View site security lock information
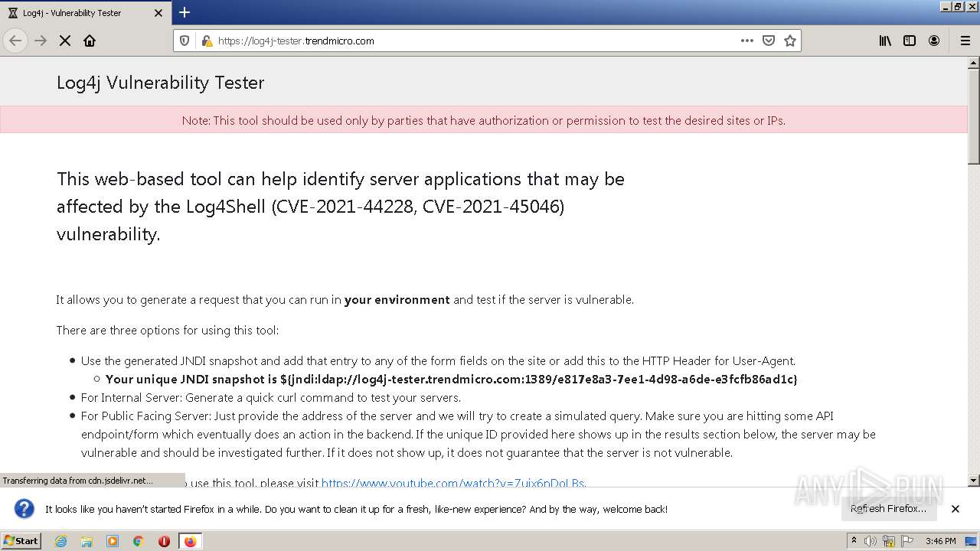This screenshot has height=551, width=980. pyautogui.click(x=206, y=41)
